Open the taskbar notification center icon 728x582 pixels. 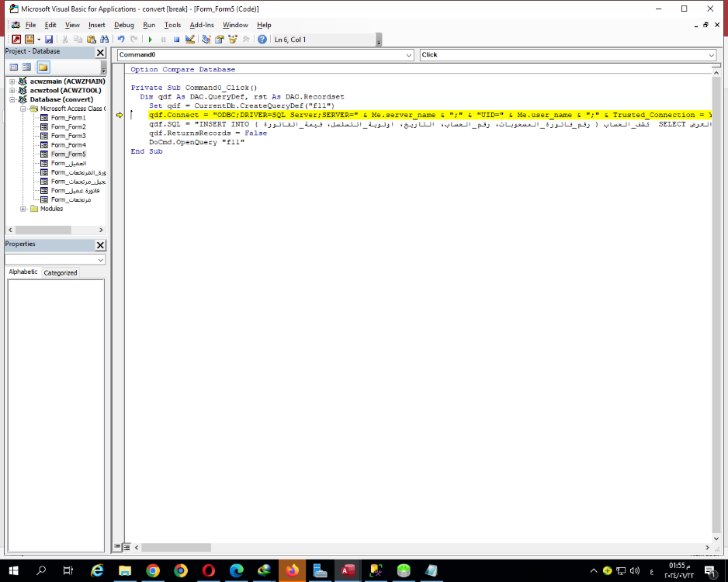(710, 571)
